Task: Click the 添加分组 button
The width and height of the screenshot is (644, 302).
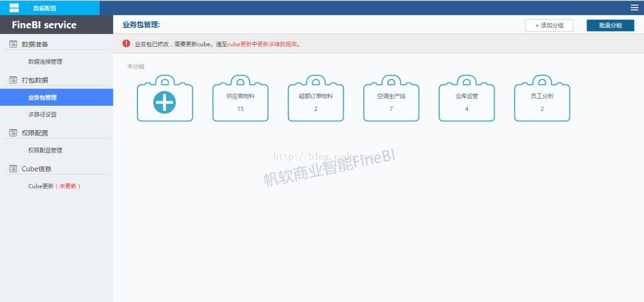Action: pyautogui.click(x=549, y=25)
